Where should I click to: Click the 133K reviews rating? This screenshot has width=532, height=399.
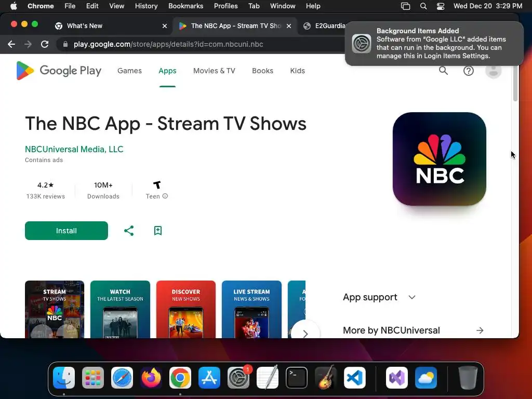(46, 190)
